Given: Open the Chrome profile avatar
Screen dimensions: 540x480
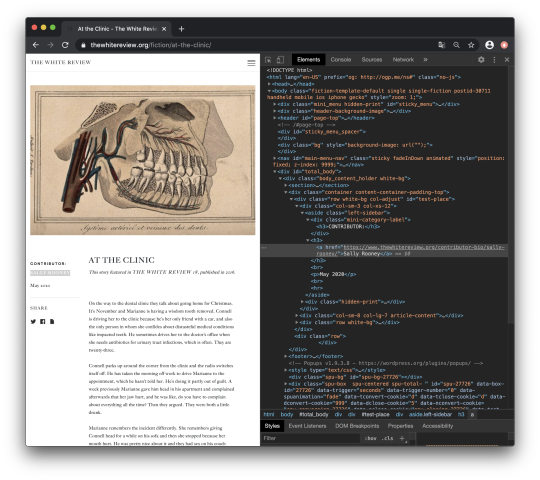Looking at the screenshot, I should tap(489, 45).
